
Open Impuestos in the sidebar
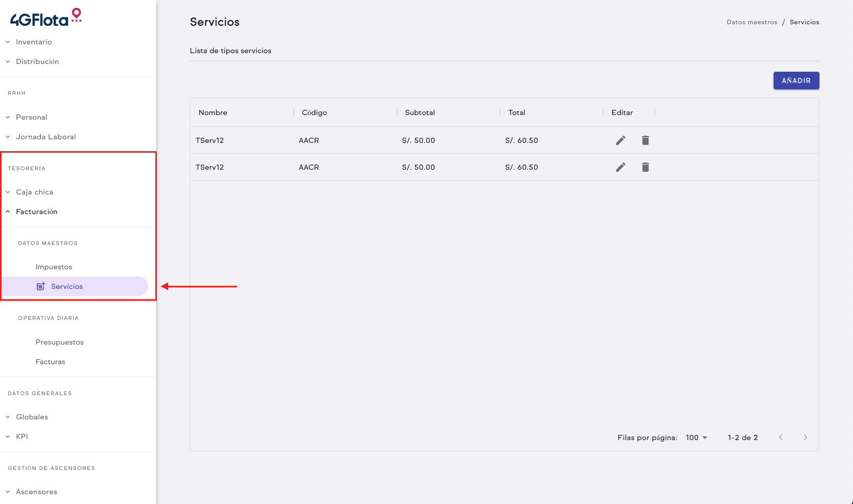coord(54,267)
